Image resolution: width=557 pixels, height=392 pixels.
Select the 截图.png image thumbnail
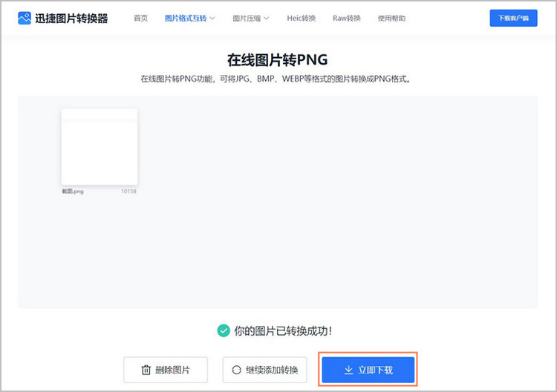click(100, 147)
